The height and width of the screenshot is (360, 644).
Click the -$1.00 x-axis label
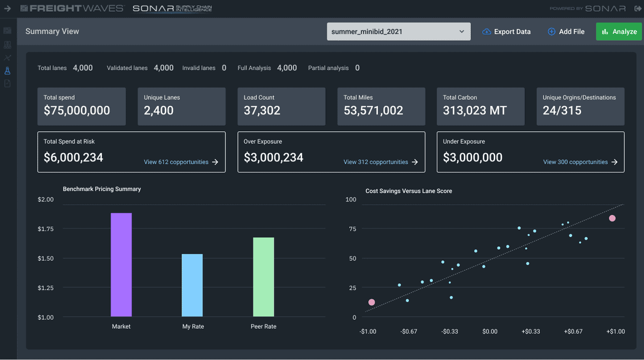pyautogui.click(x=368, y=332)
